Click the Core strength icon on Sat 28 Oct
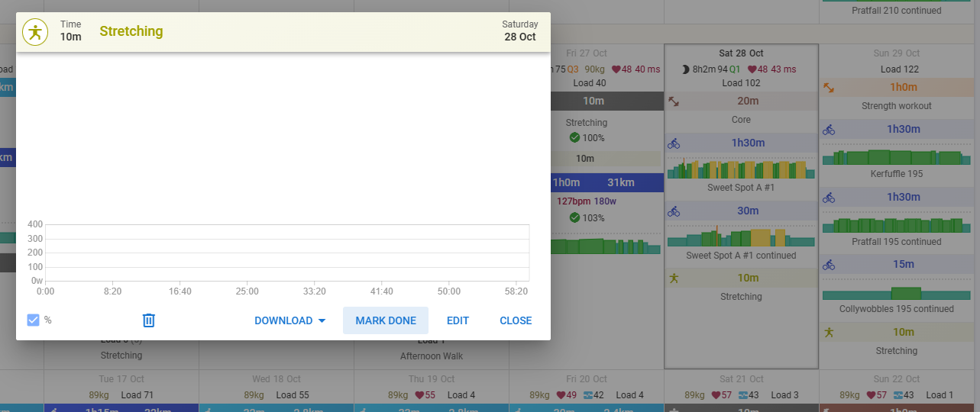The image size is (980, 412). [674, 101]
